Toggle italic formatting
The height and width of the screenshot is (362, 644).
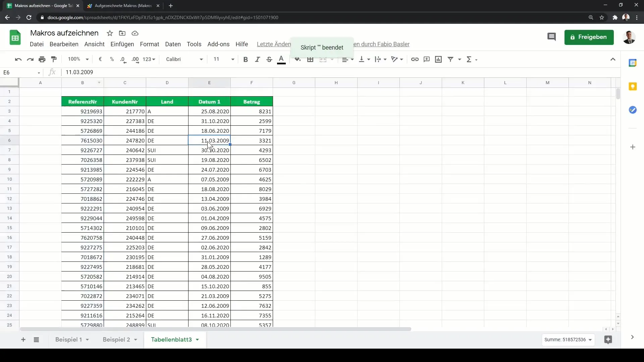257,59
